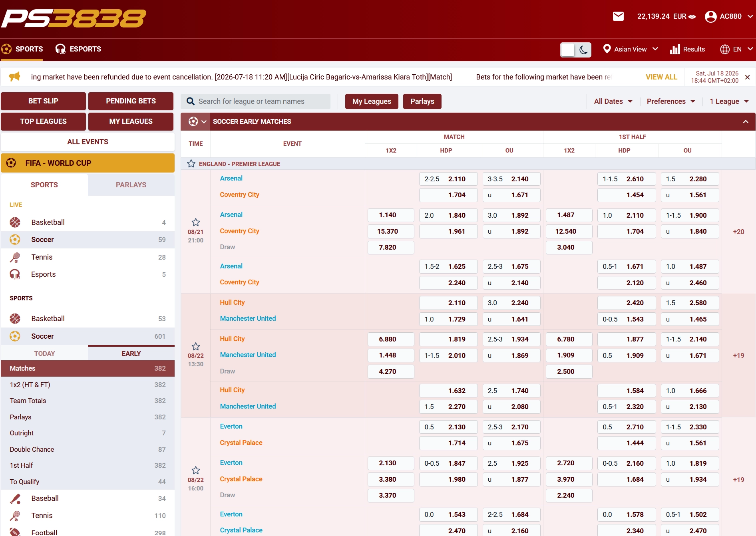Favorite the England - Premier League star
Image resolution: width=756 pixels, height=536 pixels.
pos(191,164)
